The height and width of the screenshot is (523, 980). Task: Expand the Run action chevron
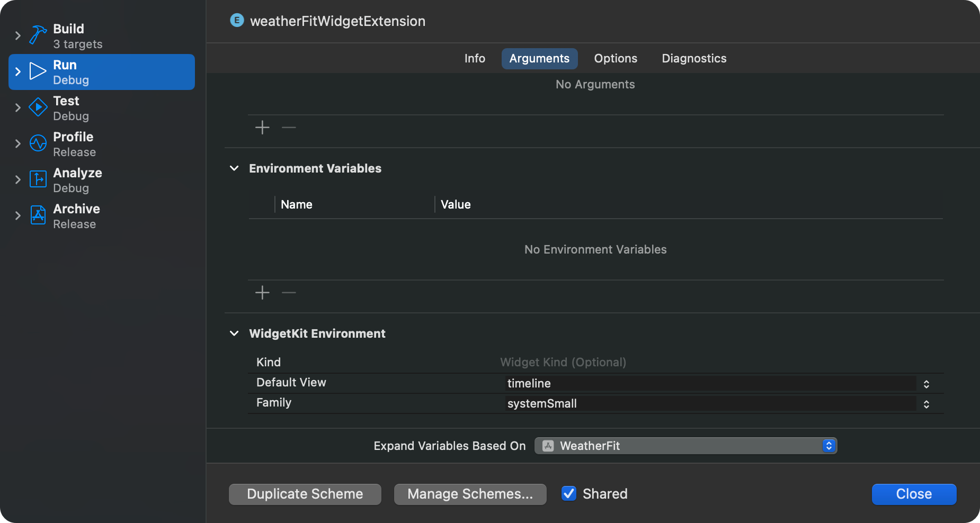[18, 71]
